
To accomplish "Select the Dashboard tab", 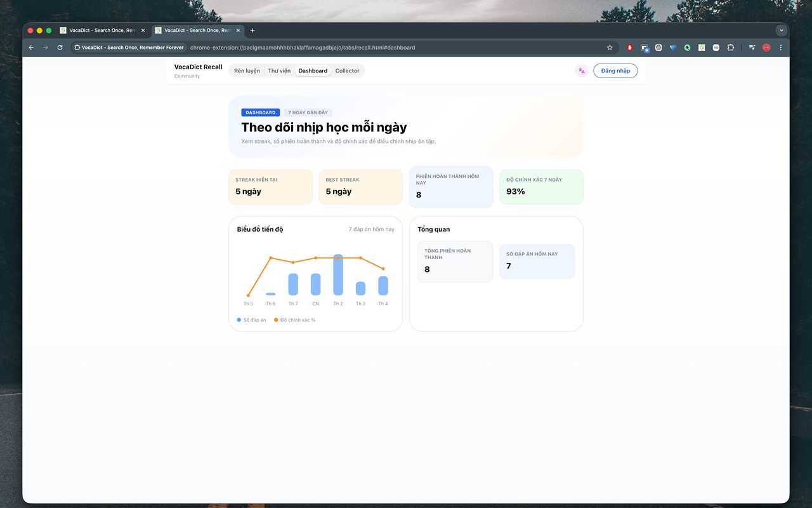I will (313, 71).
